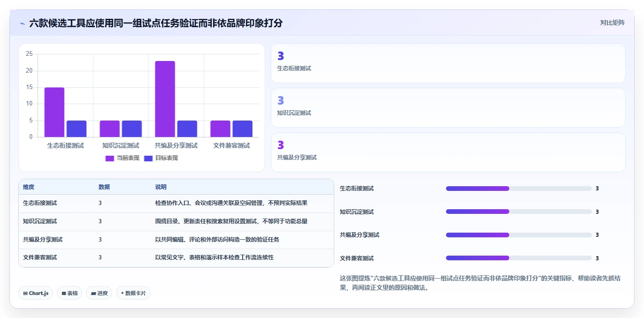Click the lightning icon beside the title
The image size is (644, 318).
22,23
